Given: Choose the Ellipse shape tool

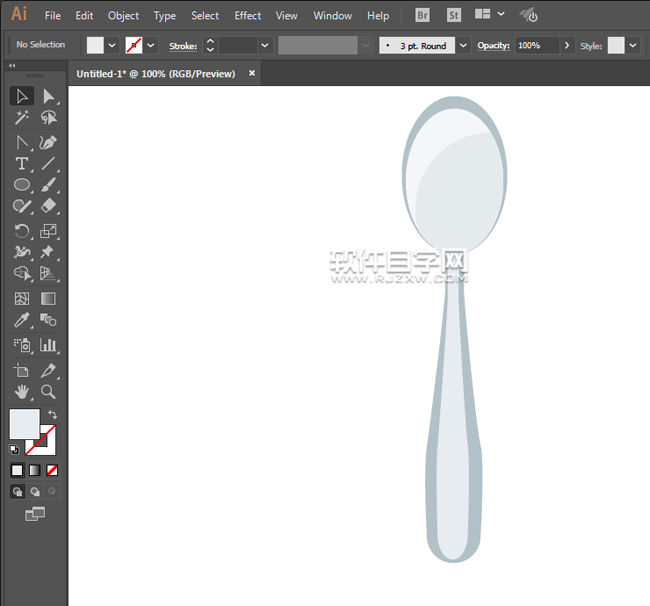Looking at the screenshot, I should (x=22, y=185).
